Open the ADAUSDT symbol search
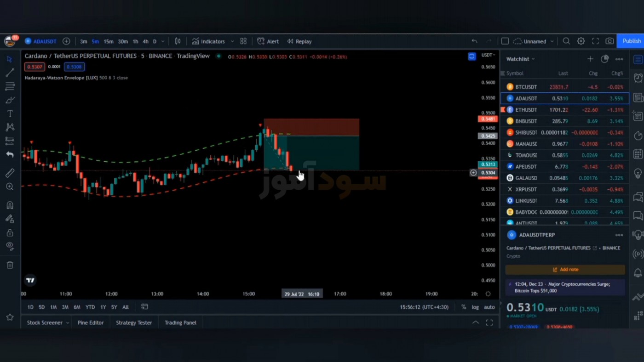 pyautogui.click(x=41, y=41)
